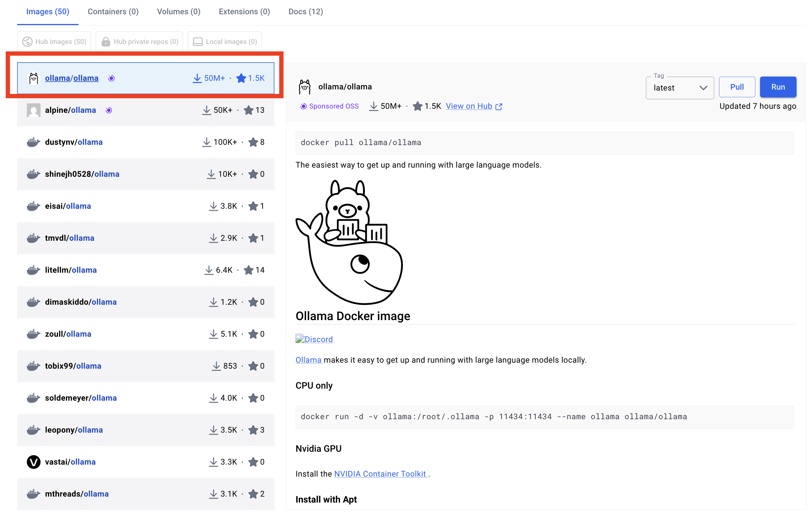
Task: Click the vastai V logo icon
Action: 33,462
